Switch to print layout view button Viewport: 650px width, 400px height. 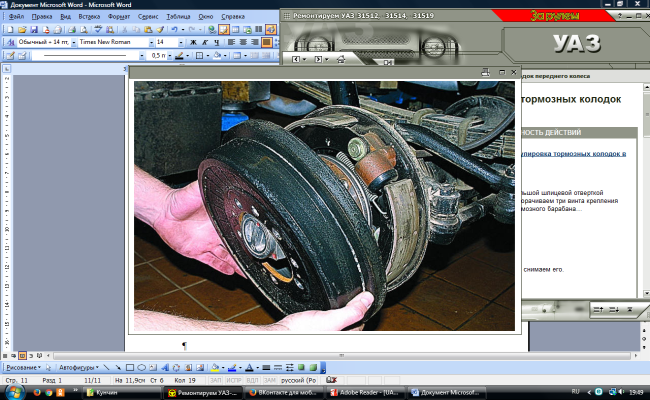[x=22, y=356]
